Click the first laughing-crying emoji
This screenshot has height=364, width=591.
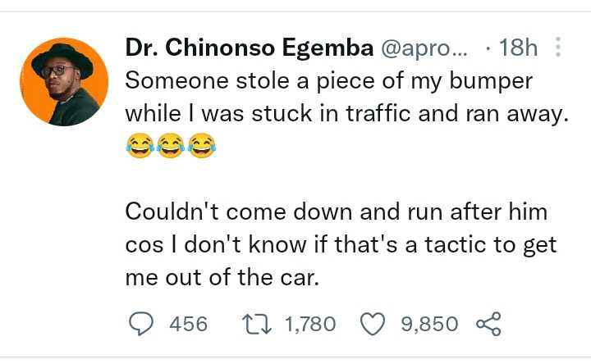[x=140, y=148]
